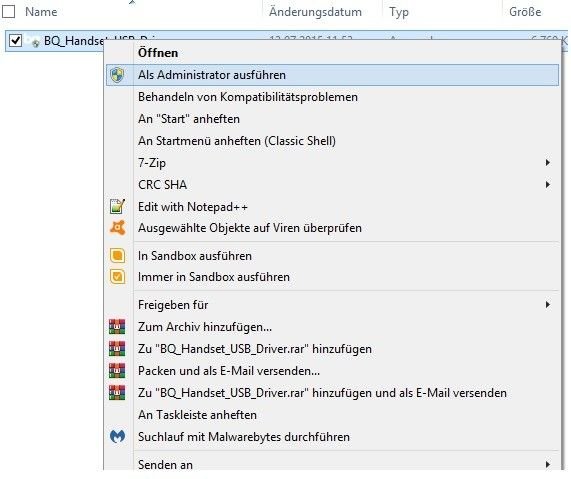Expand the Freigeben für submenu arrow
This screenshot has width=571, height=479.
coord(547,305)
